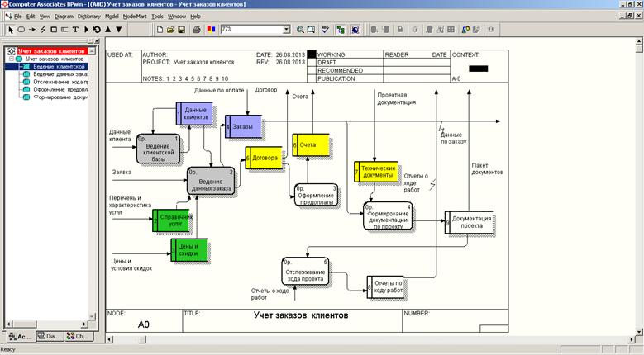The image size is (644, 355).
Task: Select Ведение данных заказа in the tree
Action: pyautogui.click(x=60, y=74)
